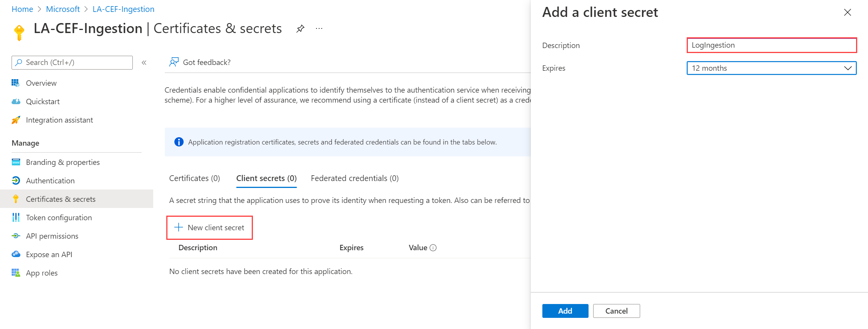
Task: Click the Value column info icon
Action: click(433, 248)
